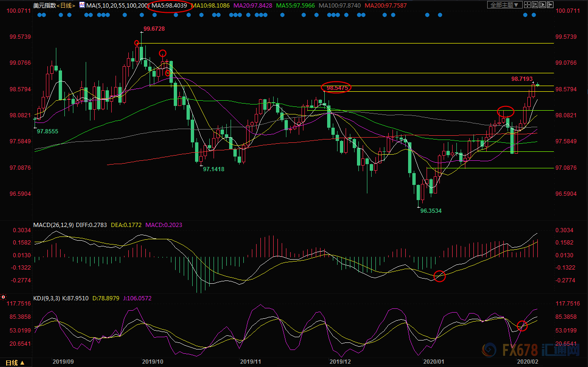
Task: Click the 美元指数 chart title
Action: 45,5
